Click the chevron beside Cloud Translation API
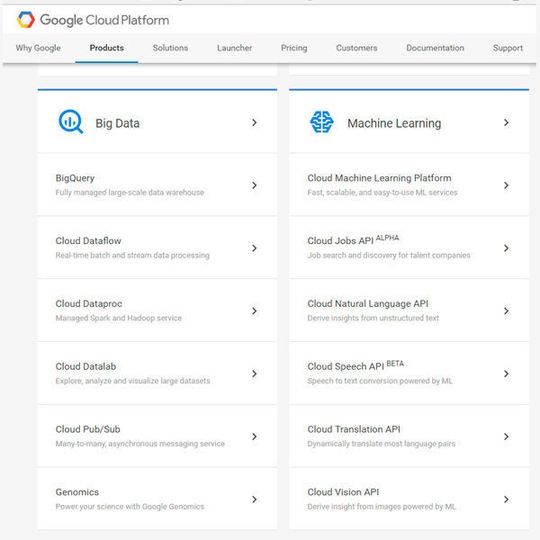Viewport: 540px width, 540px height. pyautogui.click(x=506, y=437)
